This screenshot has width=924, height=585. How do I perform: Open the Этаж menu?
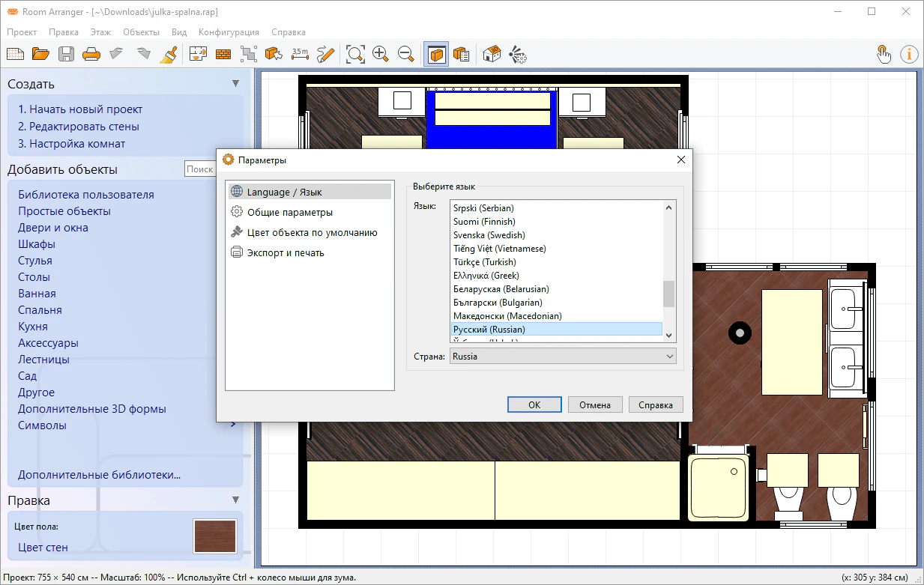click(100, 32)
